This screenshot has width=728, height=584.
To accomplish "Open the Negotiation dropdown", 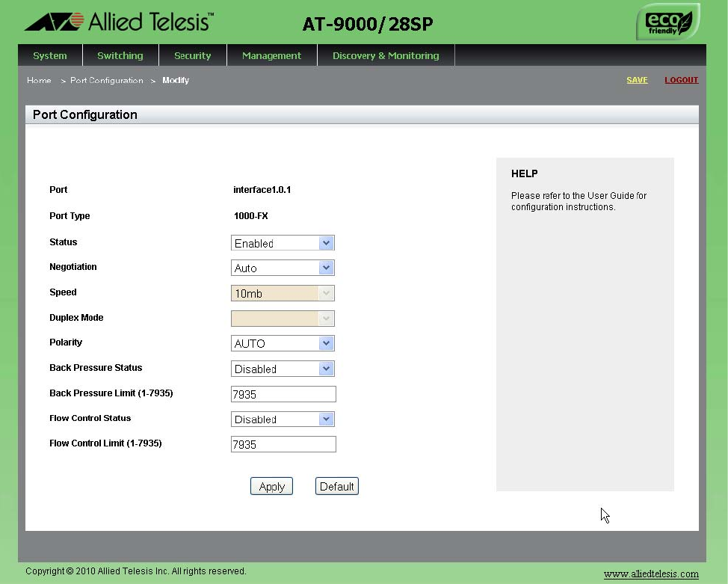I will [x=283, y=268].
